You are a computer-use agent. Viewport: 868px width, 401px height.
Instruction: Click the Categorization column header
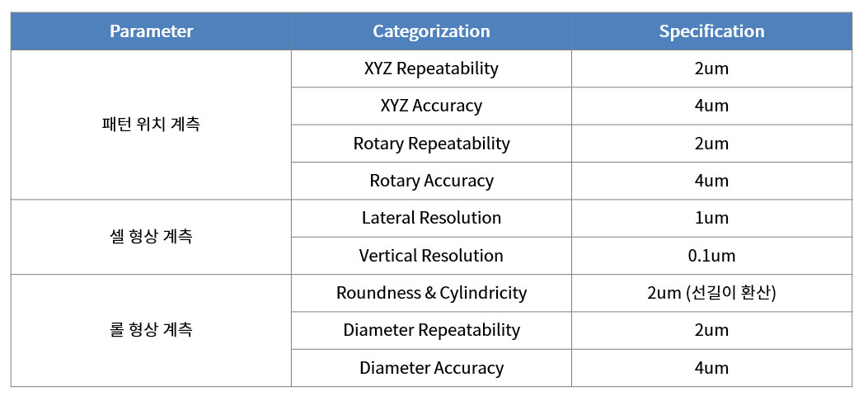coord(431,31)
